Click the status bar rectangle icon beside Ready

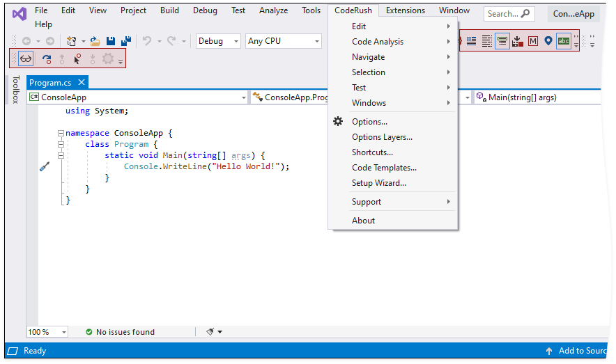(13, 351)
